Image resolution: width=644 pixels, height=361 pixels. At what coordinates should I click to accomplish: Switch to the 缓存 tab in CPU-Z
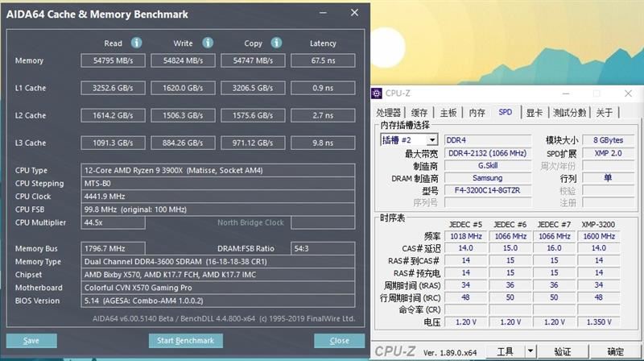419,113
